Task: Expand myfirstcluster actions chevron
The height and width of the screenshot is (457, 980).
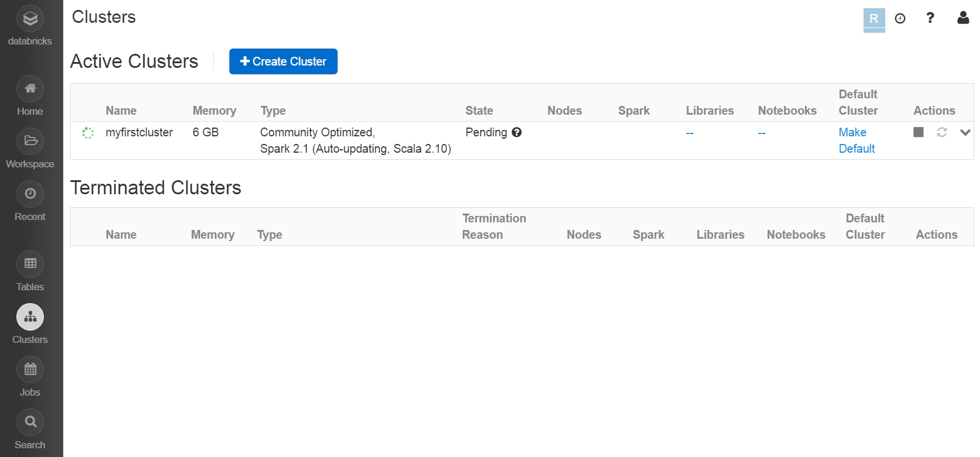Action: [x=965, y=132]
